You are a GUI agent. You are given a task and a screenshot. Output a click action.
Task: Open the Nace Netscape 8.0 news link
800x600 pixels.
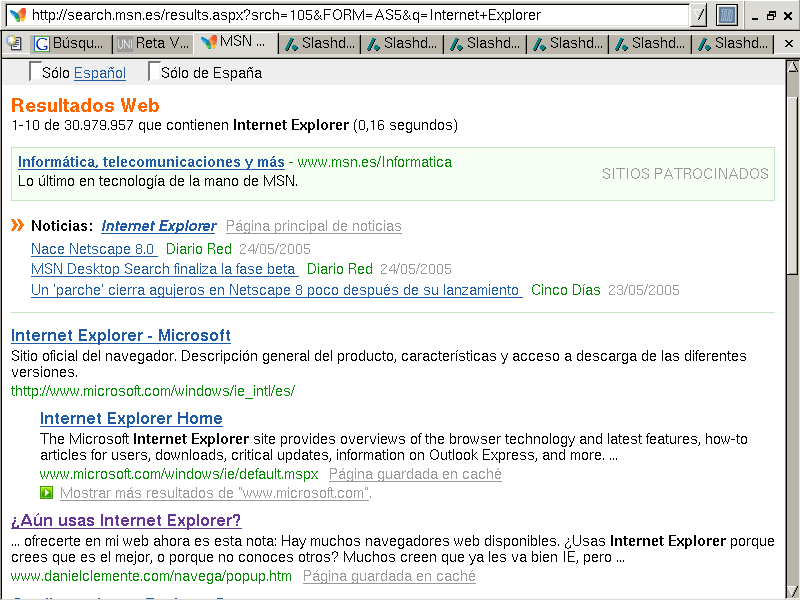click(x=94, y=249)
